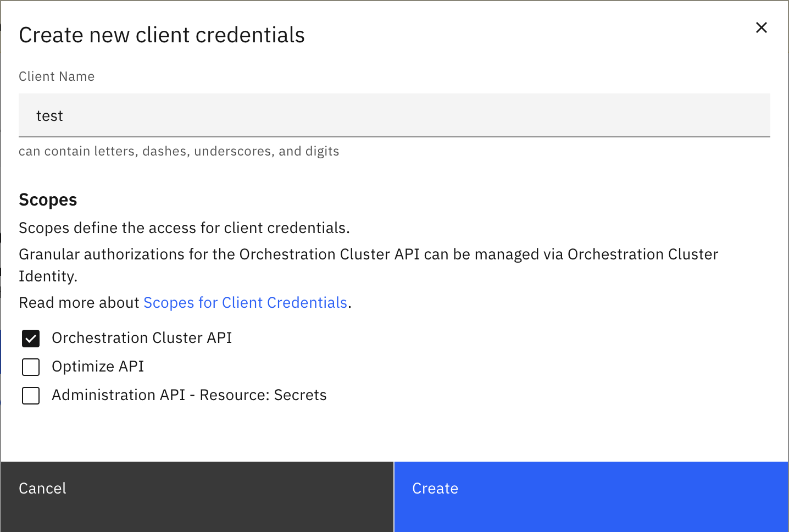Open the Scopes for Client Credentials link

click(245, 303)
